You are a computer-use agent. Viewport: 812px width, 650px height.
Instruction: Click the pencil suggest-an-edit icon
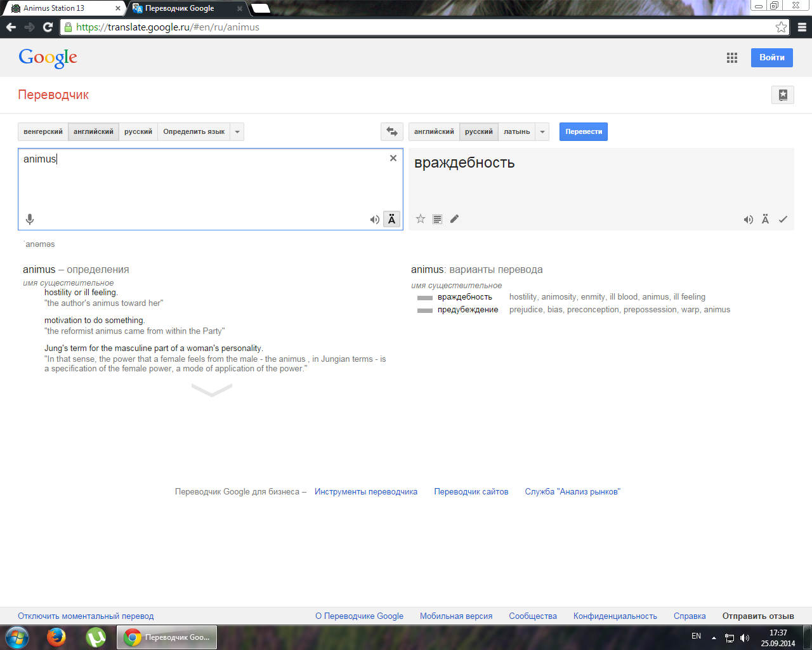[454, 219]
